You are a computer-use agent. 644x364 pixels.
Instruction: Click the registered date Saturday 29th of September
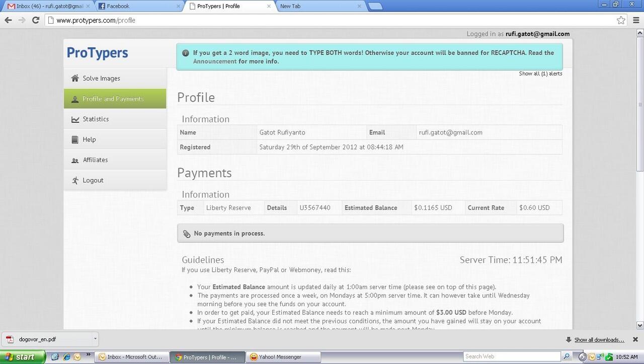pyautogui.click(x=331, y=147)
